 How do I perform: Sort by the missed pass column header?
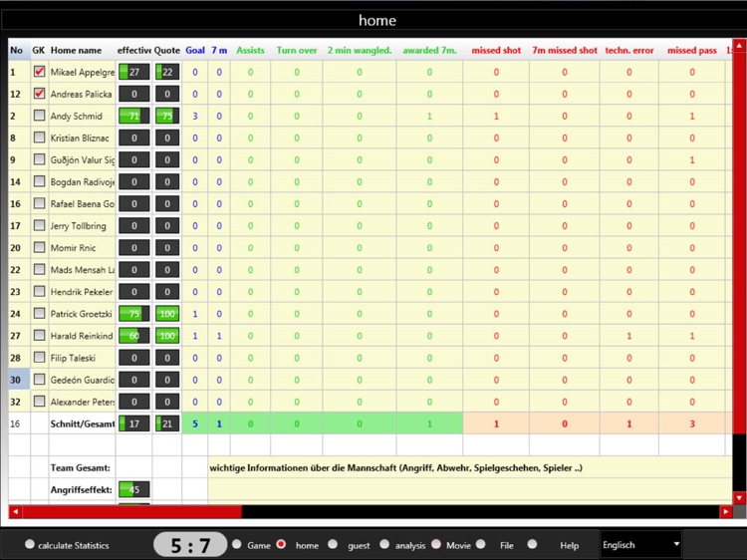[x=692, y=50]
